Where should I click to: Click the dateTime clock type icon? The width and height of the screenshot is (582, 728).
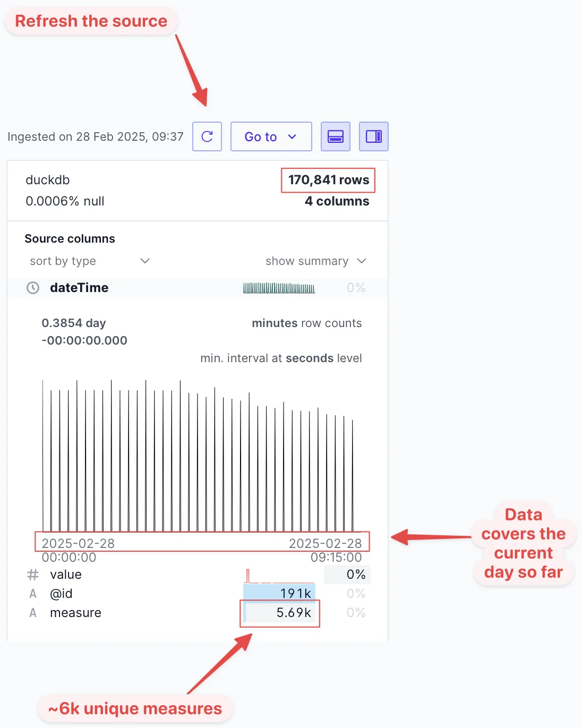(33, 288)
